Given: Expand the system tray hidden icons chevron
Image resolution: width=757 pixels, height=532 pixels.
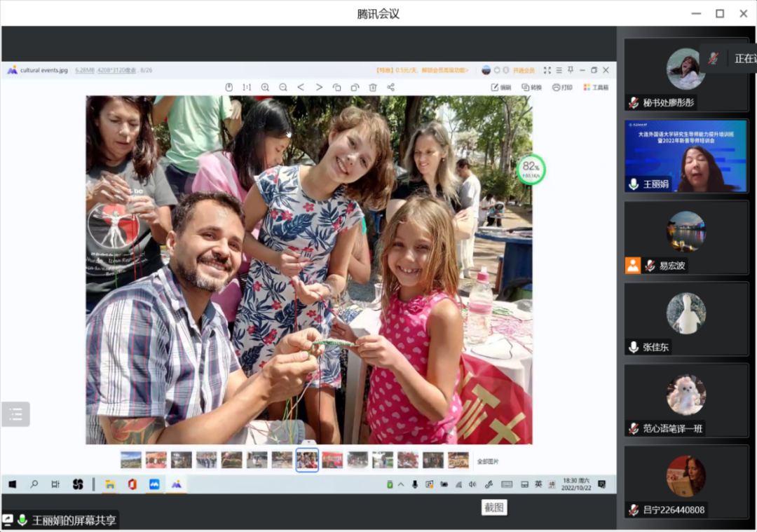Looking at the screenshot, I should click(x=401, y=484).
